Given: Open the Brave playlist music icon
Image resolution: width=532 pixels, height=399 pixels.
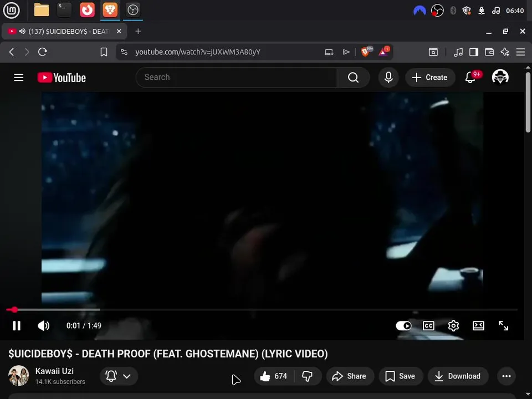Looking at the screenshot, I should 458,52.
